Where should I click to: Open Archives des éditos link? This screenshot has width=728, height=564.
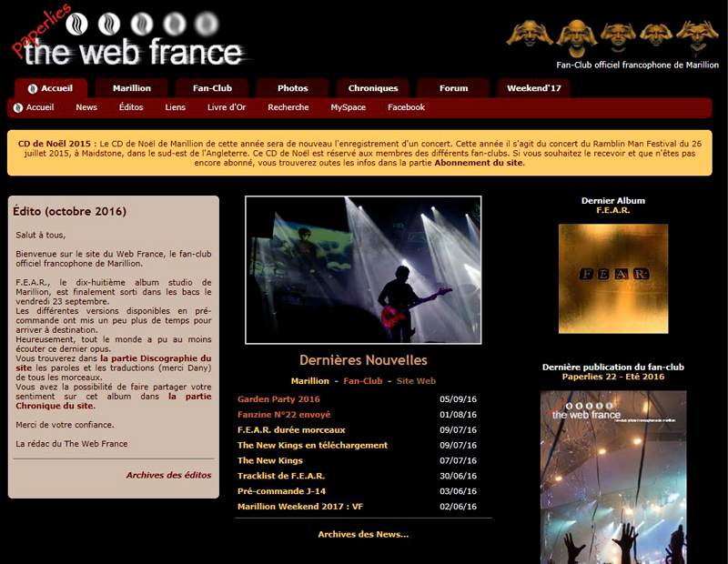click(x=168, y=475)
